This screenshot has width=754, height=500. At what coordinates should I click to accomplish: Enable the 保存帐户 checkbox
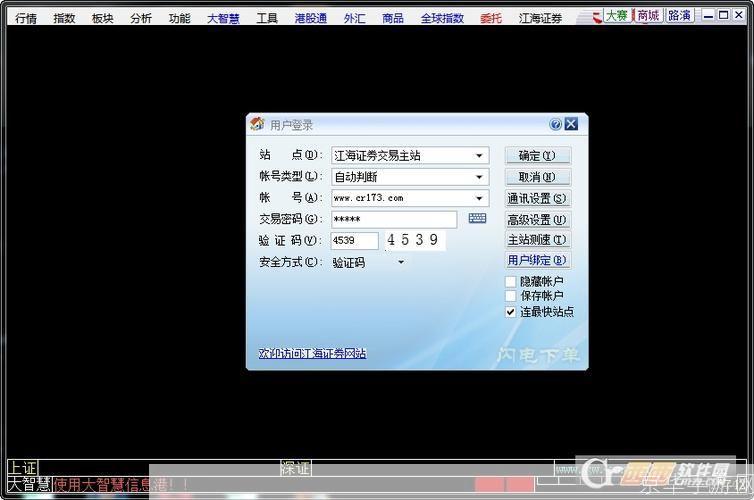point(511,296)
